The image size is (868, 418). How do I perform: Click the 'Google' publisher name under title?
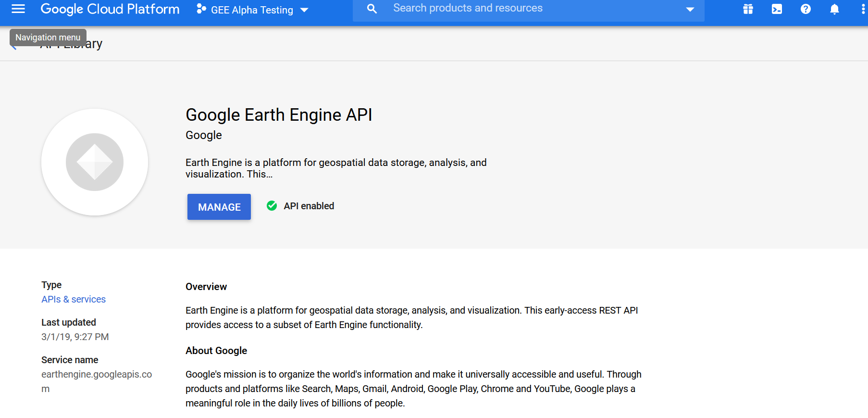[204, 135]
